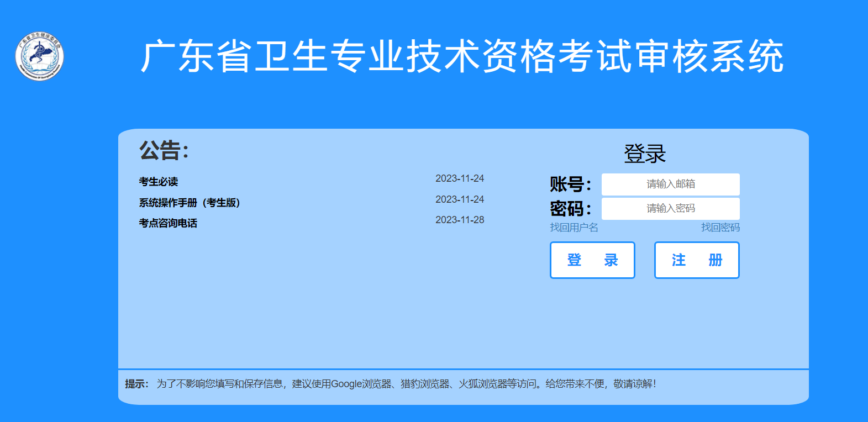Click the Guangdong health commission logo
Viewport: 868px width, 422px height.
[x=39, y=56]
